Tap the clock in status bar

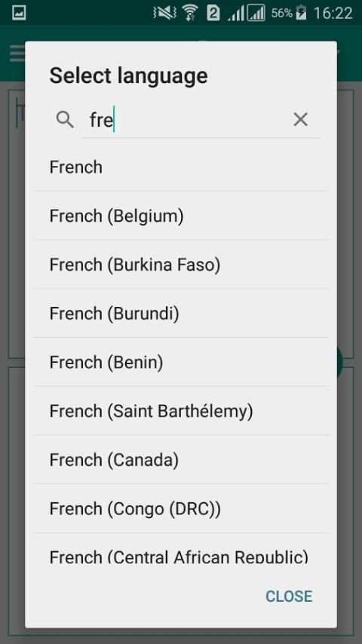333,13
